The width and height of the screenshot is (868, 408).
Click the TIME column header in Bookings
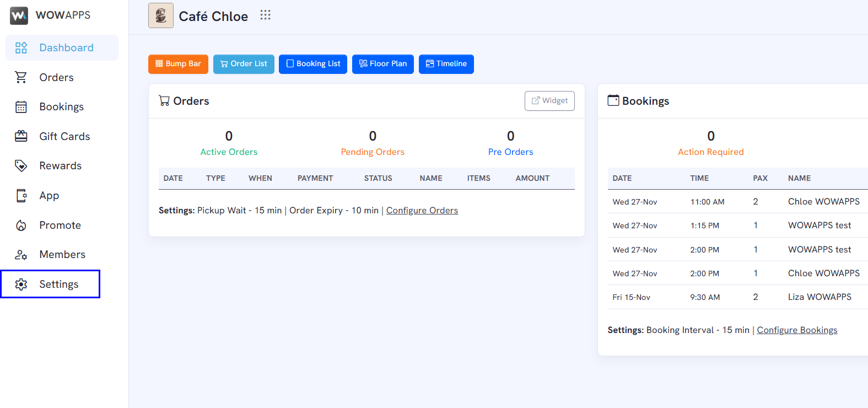[699, 179]
